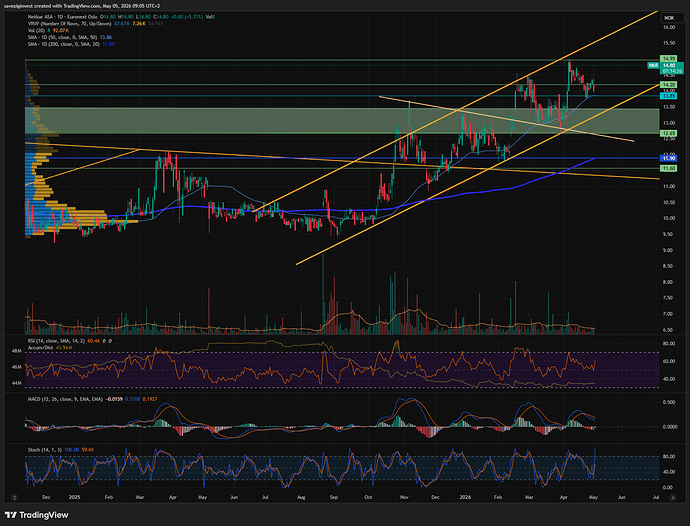Click the 2025 label on the time axis
Image resolution: width=690 pixels, height=526 pixels.
click(75, 497)
